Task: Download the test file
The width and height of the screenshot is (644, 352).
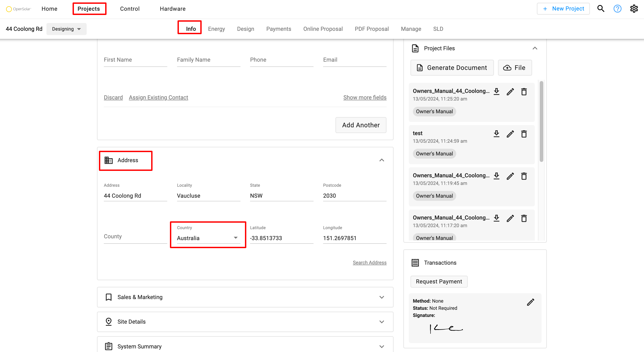Action: pyautogui.click(x=496, y=134)
